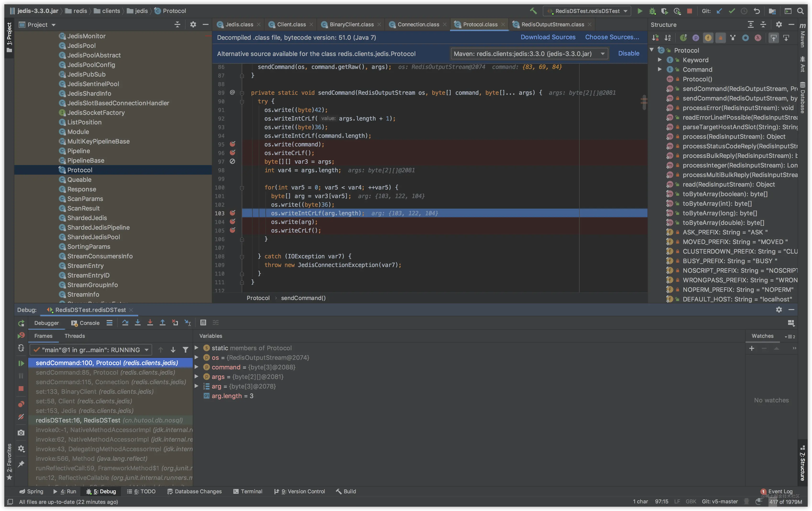Image resolution: width=812 pixels, height=511 pixels.
Task: Toggle Show Fields orange f filter
Action: [x=708, y=38]
